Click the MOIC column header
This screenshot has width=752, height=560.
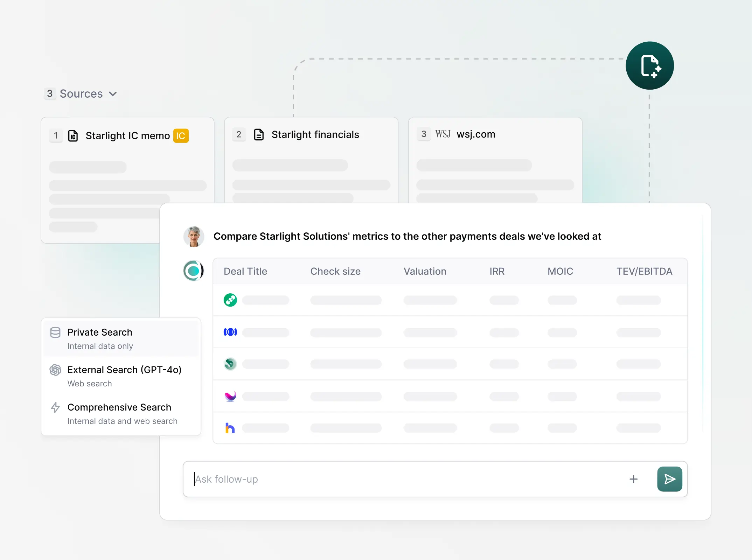(560, 271)
